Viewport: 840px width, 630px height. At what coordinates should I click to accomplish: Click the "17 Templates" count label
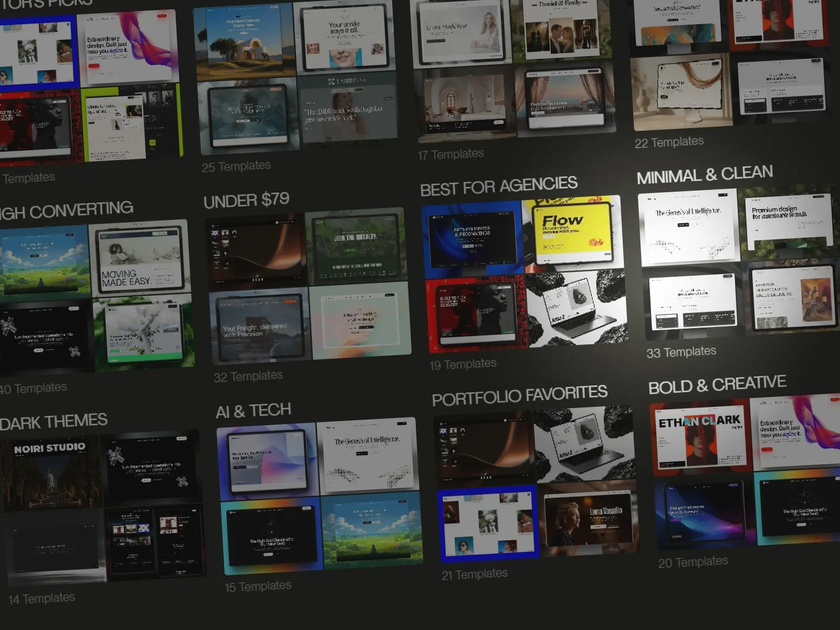(x=450, y=154)
